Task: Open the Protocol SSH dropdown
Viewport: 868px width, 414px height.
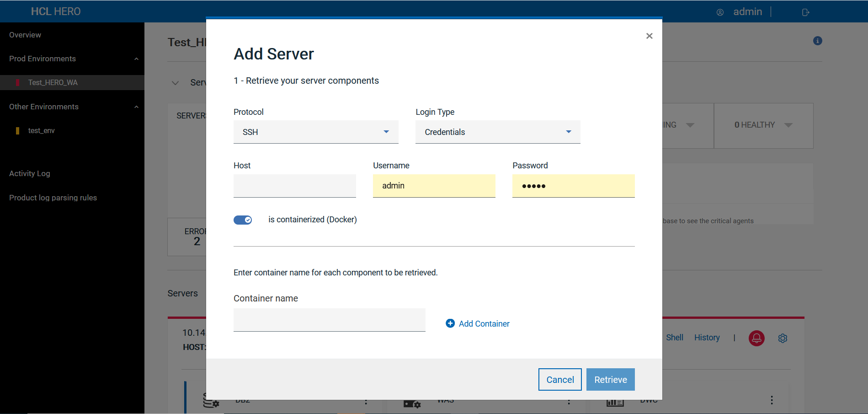Action: (x=316, y=132)
